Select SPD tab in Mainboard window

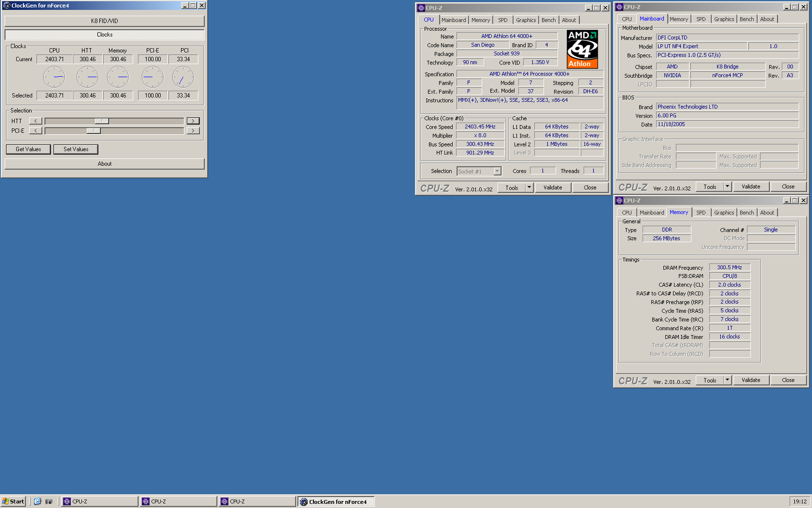[x=701, y=19]
